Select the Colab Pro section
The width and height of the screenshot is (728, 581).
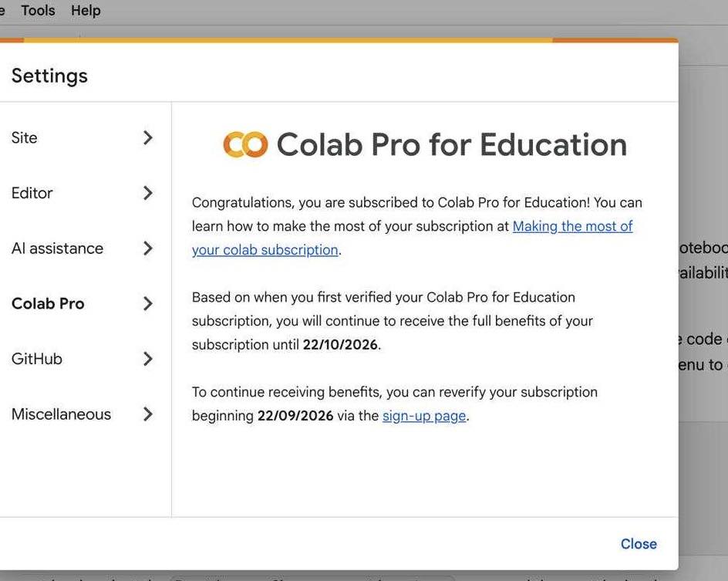tap(83, 303)
